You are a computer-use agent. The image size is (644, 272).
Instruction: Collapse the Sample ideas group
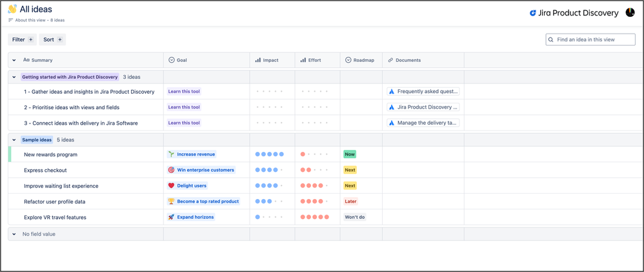[x=14, y=140]
